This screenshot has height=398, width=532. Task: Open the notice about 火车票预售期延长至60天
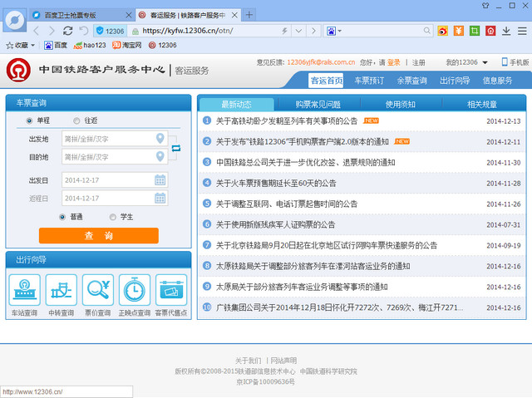coord(276,183)
